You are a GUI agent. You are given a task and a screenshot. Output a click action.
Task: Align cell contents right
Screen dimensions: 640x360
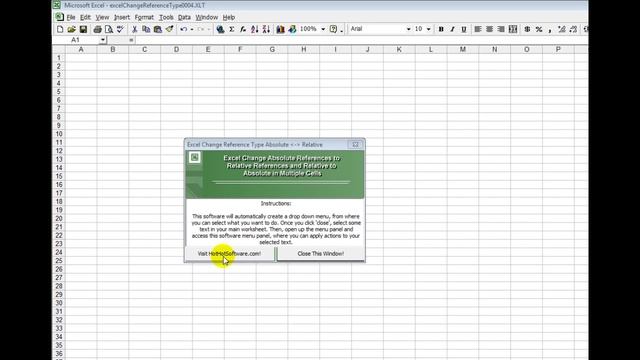pos(501,29)
